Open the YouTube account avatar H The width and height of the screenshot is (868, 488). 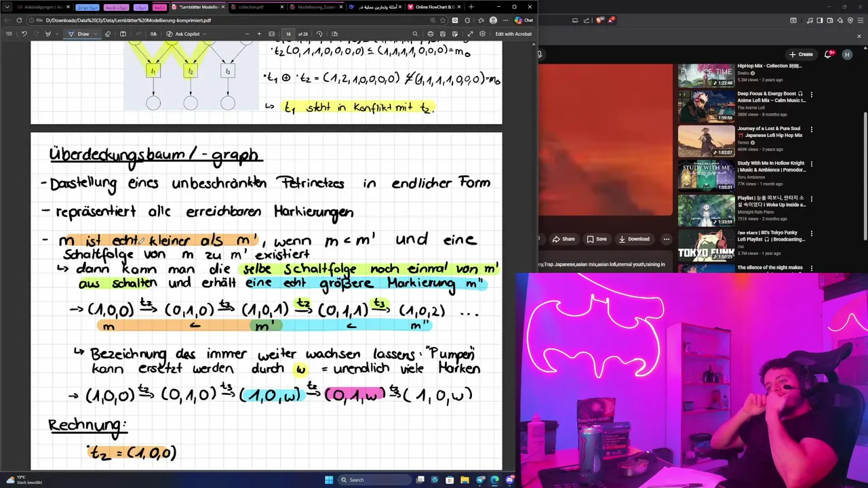[848, 54]
